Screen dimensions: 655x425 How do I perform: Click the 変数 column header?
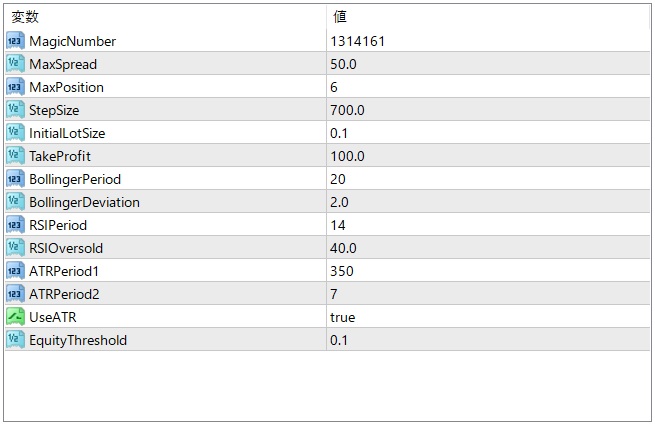[26, 17]
